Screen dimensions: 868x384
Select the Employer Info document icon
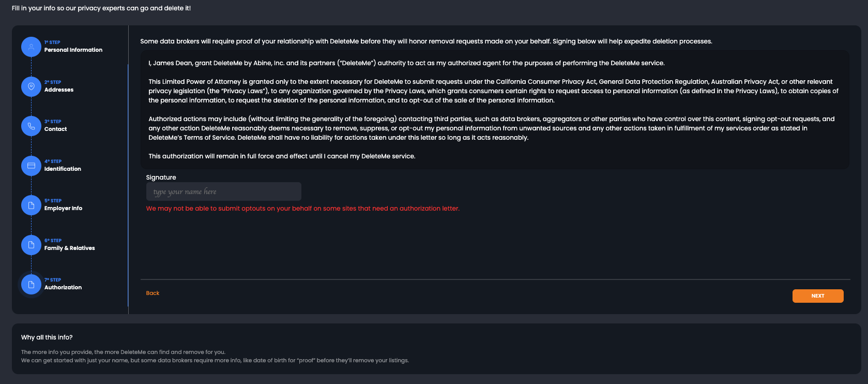click(x=31, y=205)
